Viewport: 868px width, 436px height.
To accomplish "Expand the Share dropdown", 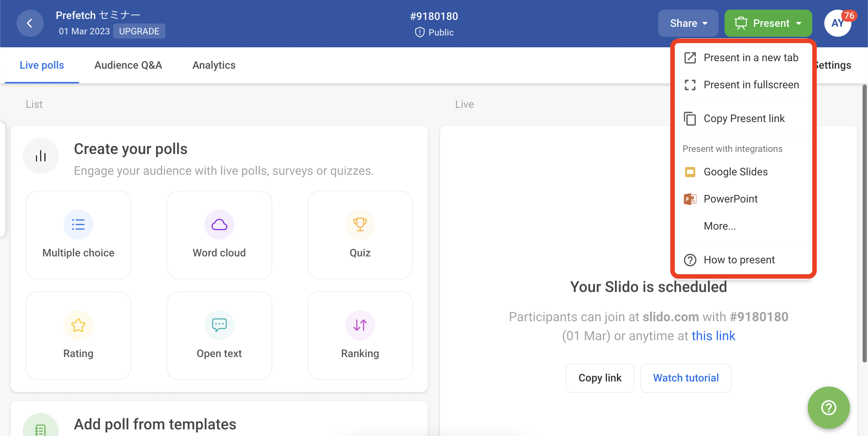I will (x=688, y=23).
